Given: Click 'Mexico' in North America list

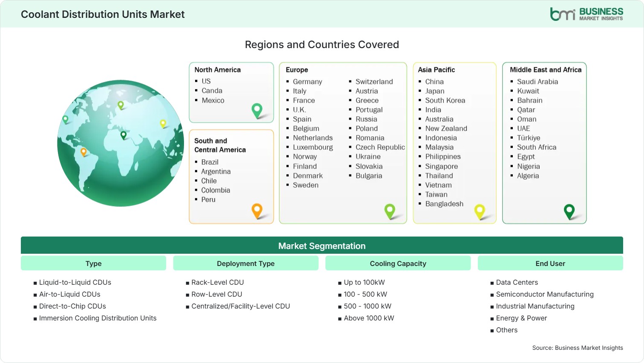Looking at the screenshot, I should coord(213,100).
